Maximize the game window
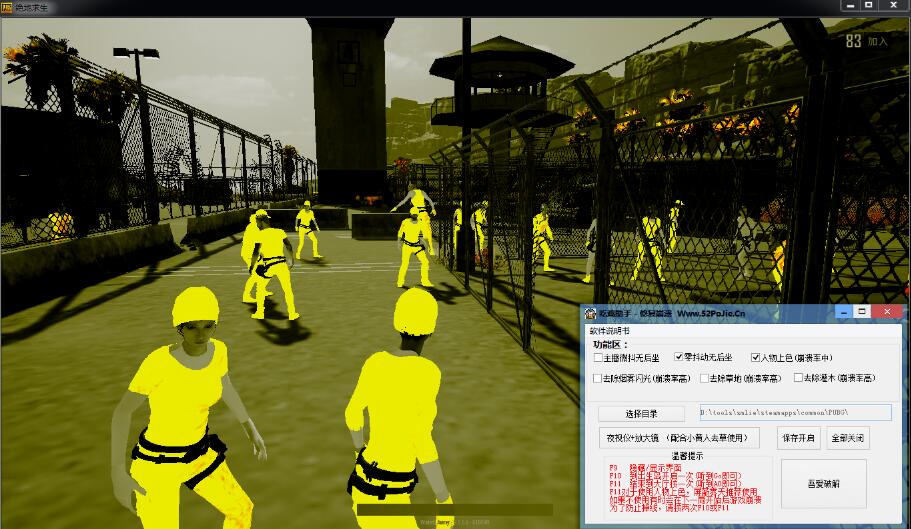 point(869,5)
